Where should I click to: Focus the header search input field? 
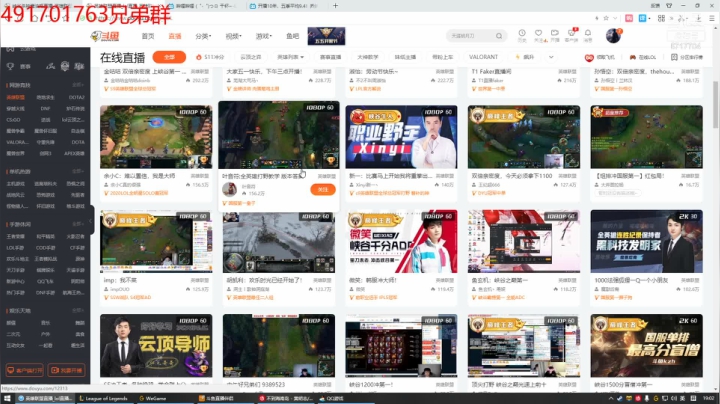coord(471,36)
